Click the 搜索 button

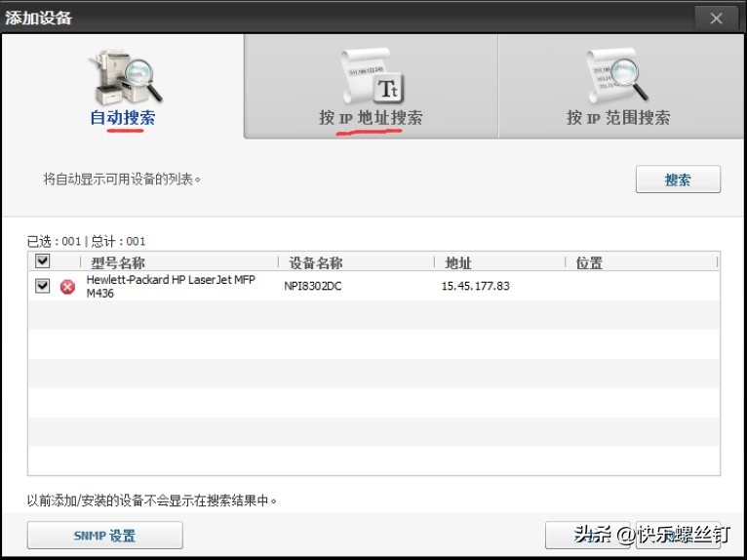678,180
